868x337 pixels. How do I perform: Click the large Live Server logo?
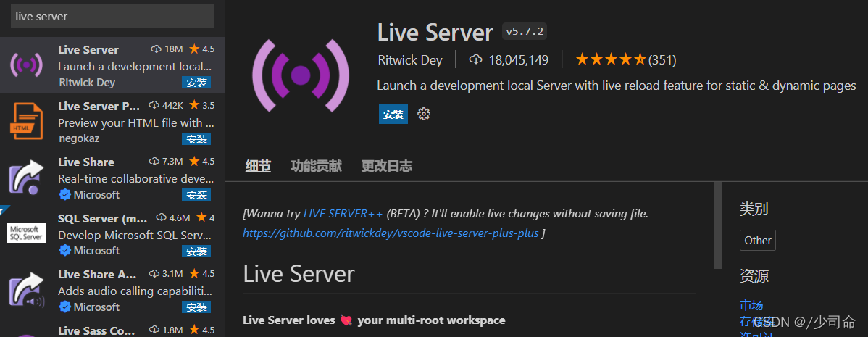click(x=300, y=75)
